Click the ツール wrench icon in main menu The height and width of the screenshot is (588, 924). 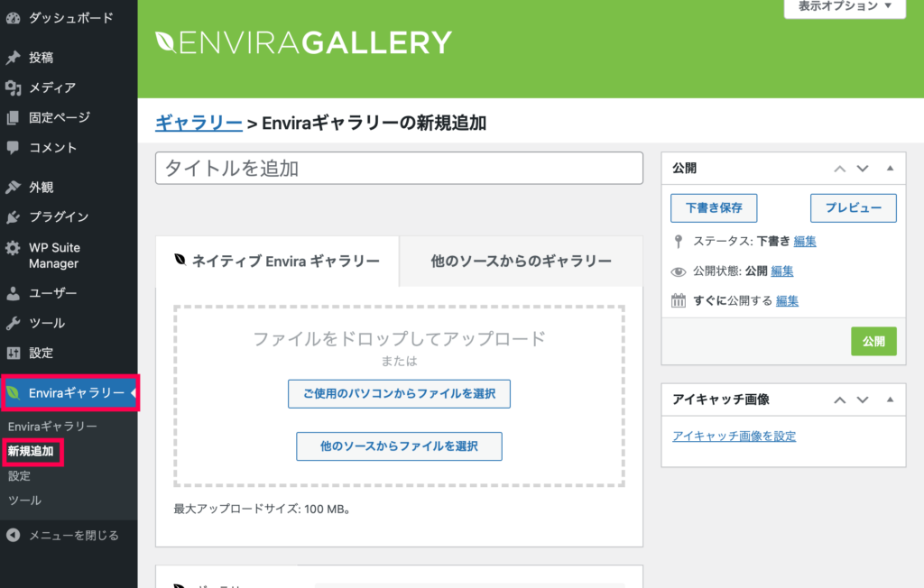coord(13,323)
